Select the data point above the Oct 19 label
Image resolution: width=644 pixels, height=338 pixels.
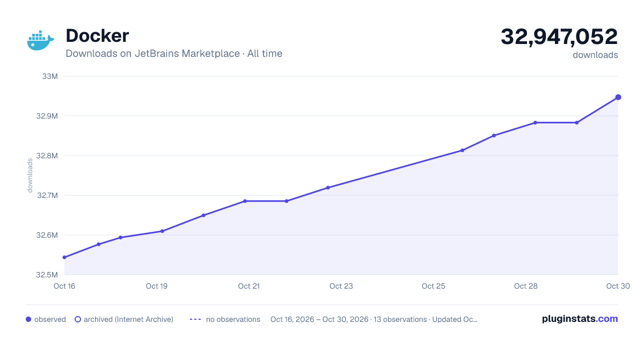pos(162,231)
